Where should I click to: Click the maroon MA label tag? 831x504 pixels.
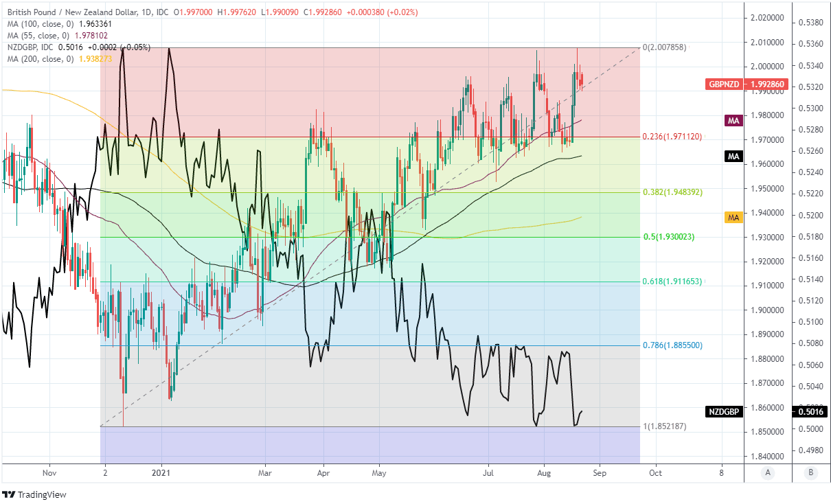[733, 121]
